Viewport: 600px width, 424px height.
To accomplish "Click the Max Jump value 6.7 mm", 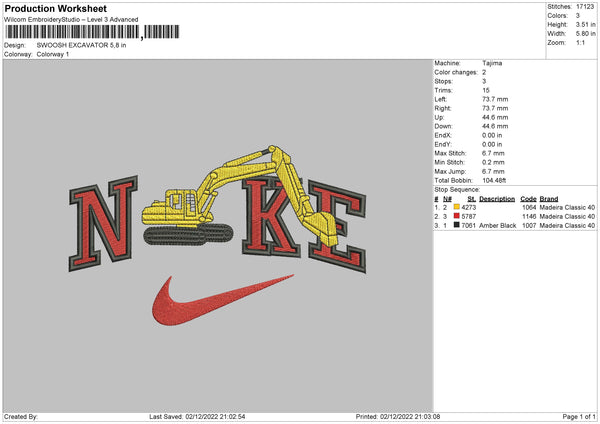I will (493, 171).
